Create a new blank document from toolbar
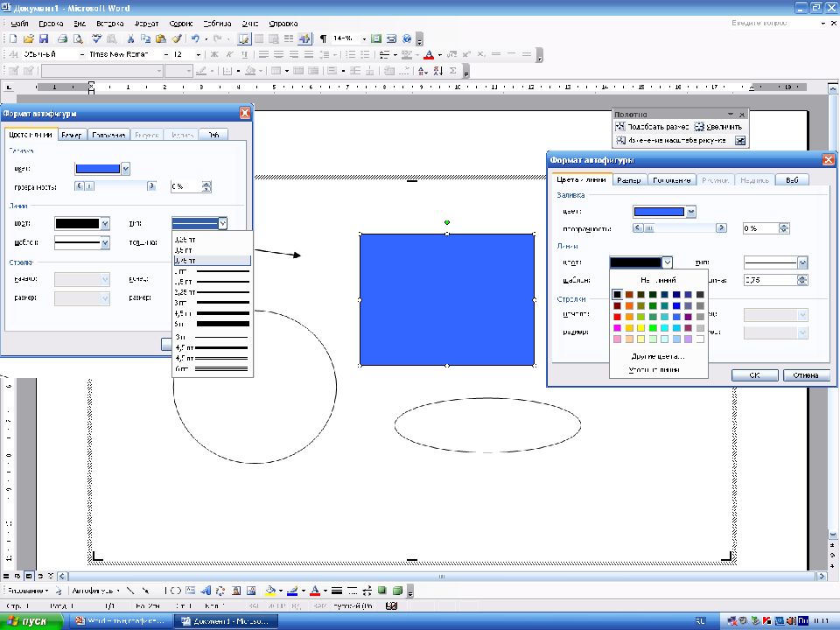This screenshot has height=630, width=840. coord(13,38)
